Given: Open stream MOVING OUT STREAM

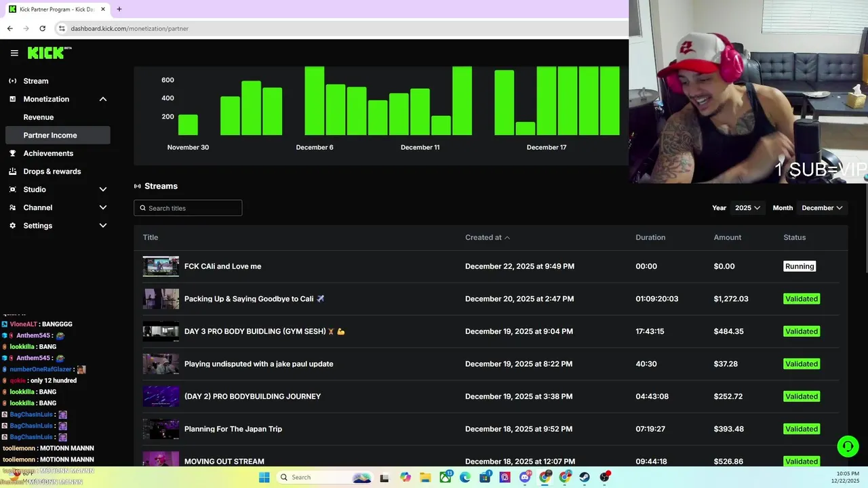Looking at the screenshot, I should point(224,462).
